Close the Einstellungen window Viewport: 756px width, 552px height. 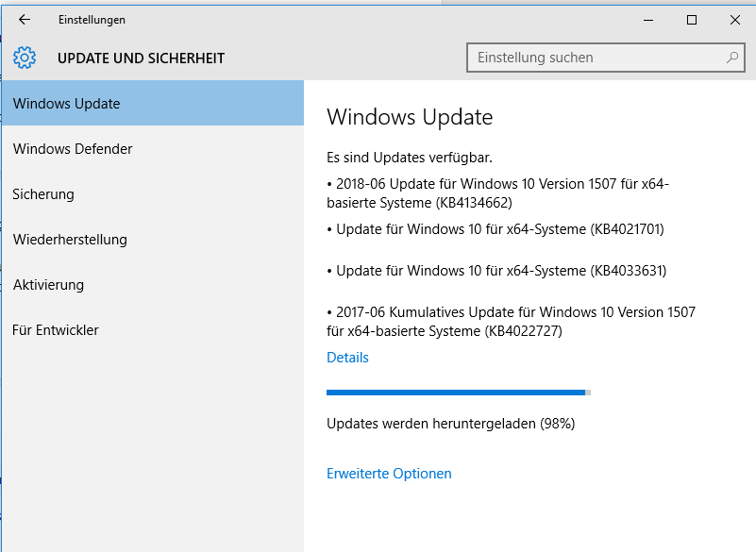[735, 20]
